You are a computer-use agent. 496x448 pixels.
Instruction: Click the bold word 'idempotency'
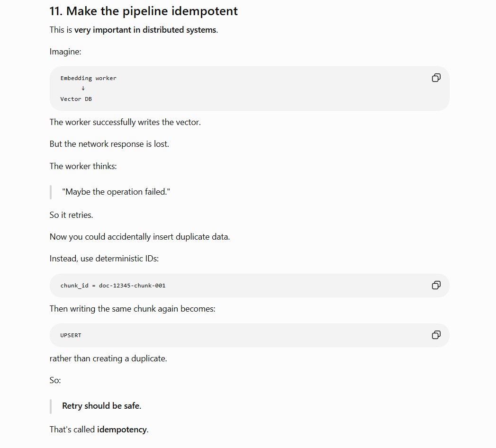point(122,430)
